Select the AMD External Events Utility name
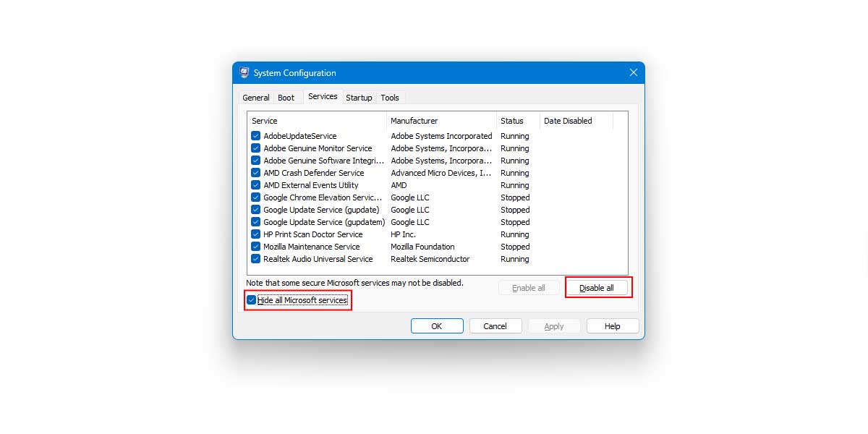This screenshot has height=434, width=868. [x=311, y=185]
